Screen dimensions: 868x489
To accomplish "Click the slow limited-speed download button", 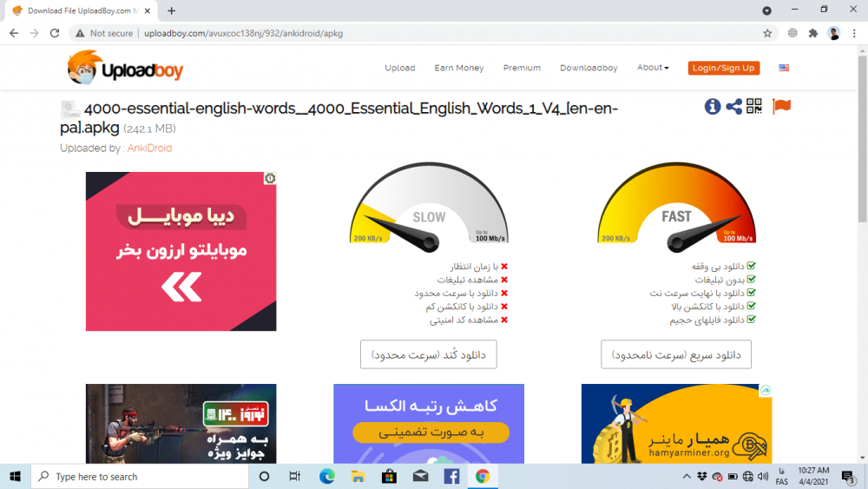I will (x=429, y=354).
